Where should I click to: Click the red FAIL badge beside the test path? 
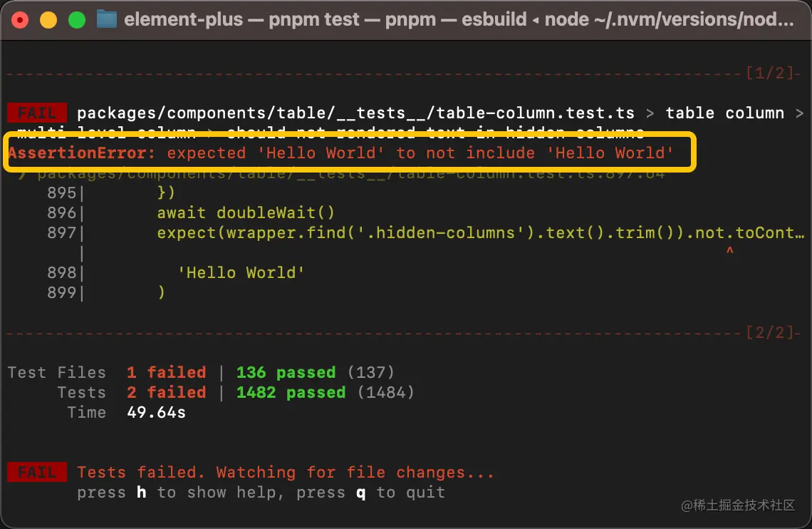[36, 113]
